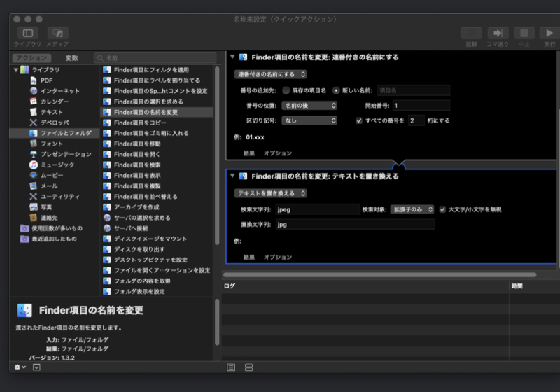
Task: Click 結果 in the first action
Action: pos(249,153)
